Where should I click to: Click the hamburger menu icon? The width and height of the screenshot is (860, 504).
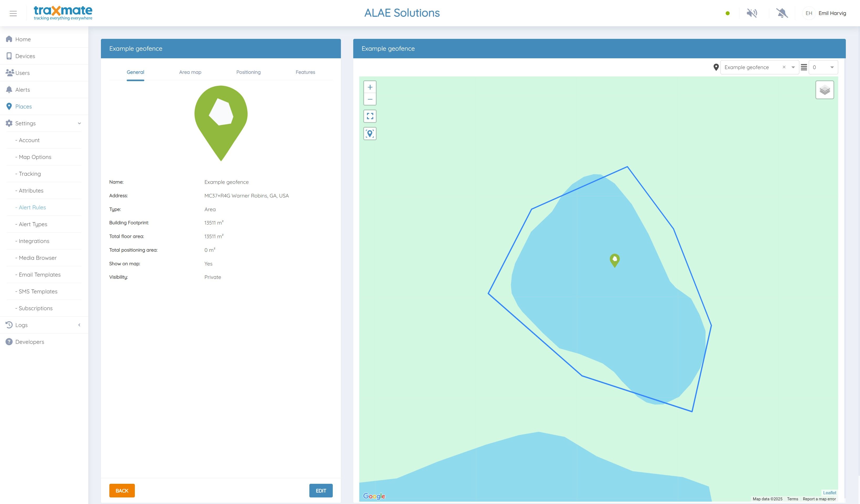coord(13,13)
